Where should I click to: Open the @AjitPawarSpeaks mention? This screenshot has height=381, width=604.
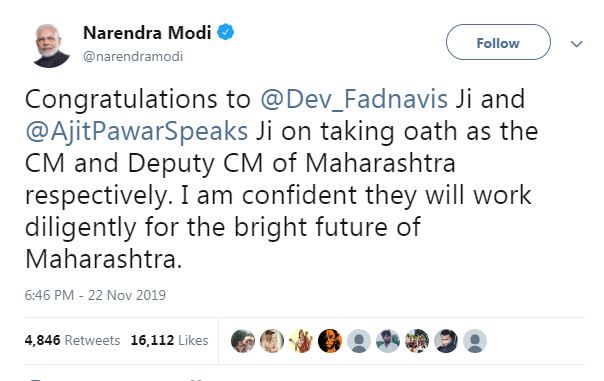(136, 131)
